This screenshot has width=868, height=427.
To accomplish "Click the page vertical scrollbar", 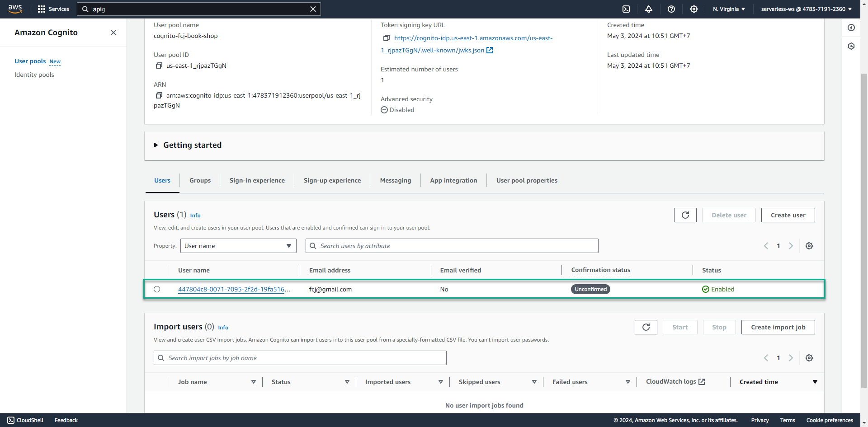I will [864, 230].
